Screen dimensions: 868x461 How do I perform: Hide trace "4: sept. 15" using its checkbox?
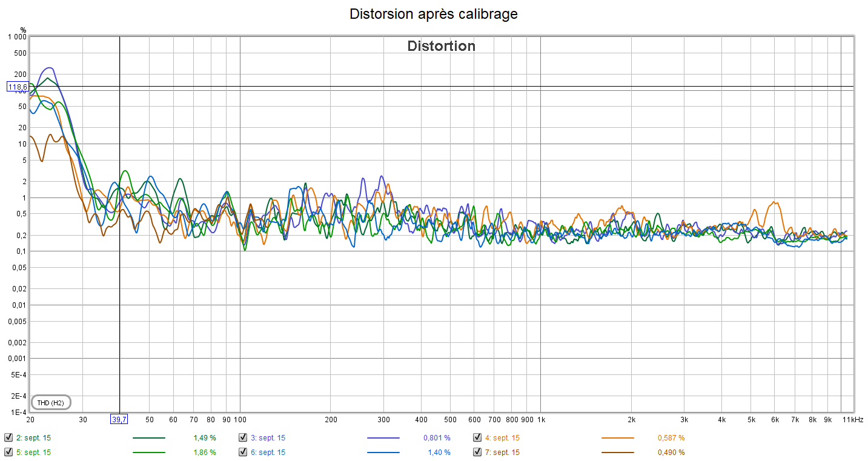click(477, 437)
